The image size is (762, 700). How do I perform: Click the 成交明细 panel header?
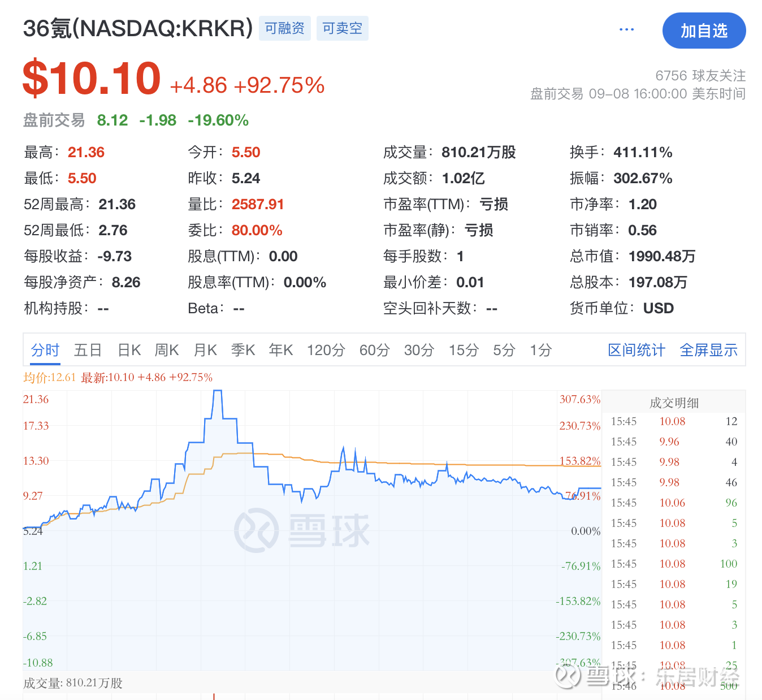click(x=674, y=403)
